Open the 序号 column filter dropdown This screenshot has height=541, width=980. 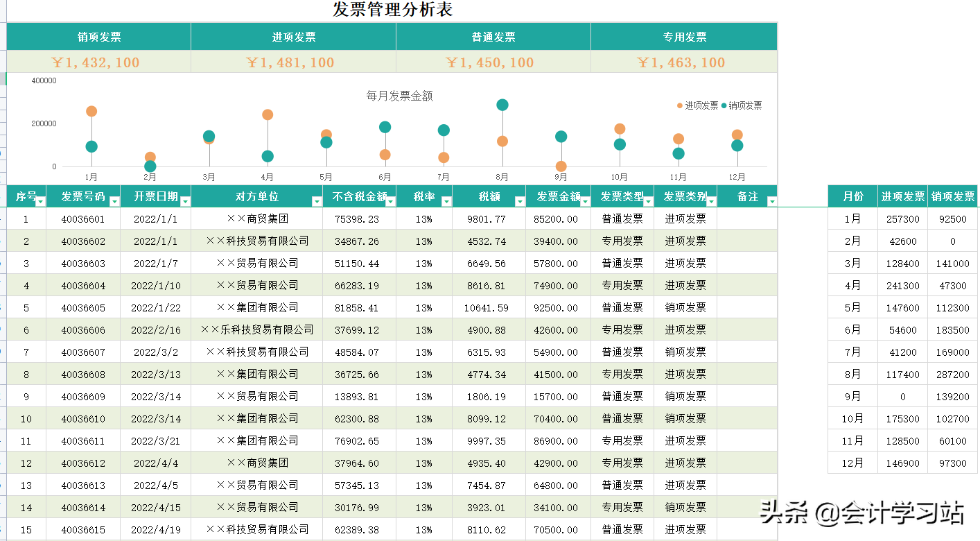coord(40,201)
